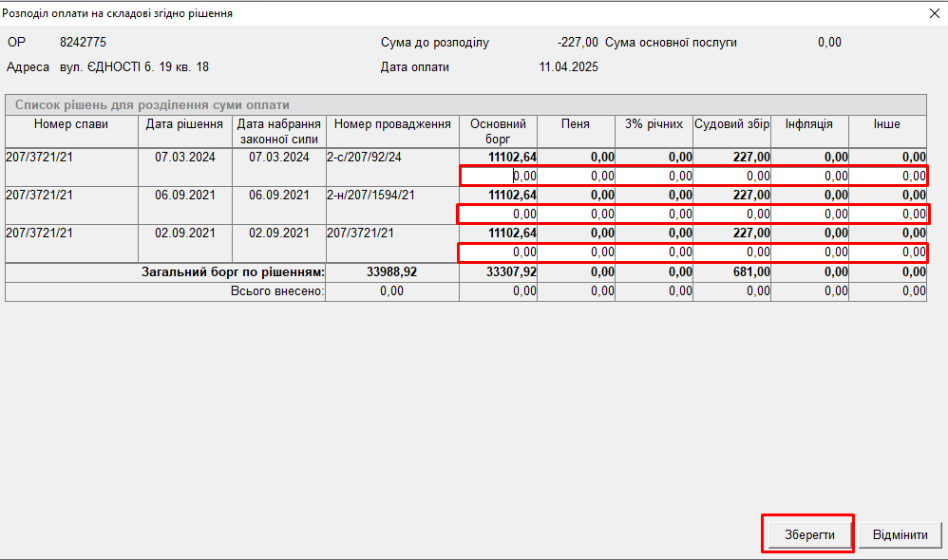The height and width of the screenshot is (560, 948).
Task: Close the Розподіл оплати dialog window
Action: (931, 13)
